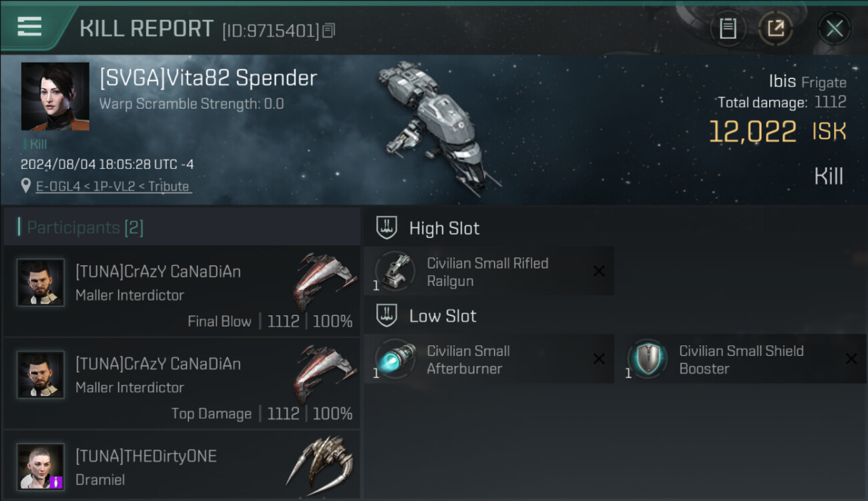Close the kill report window
Screen dimensions: 868x501
pos(834,29)
